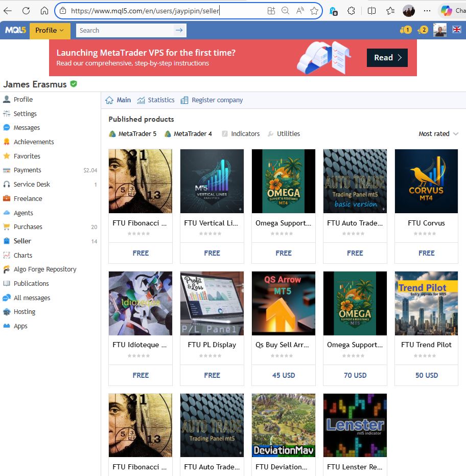Open the FTU Corvus MT4 thumbnail

pos(426,181)
